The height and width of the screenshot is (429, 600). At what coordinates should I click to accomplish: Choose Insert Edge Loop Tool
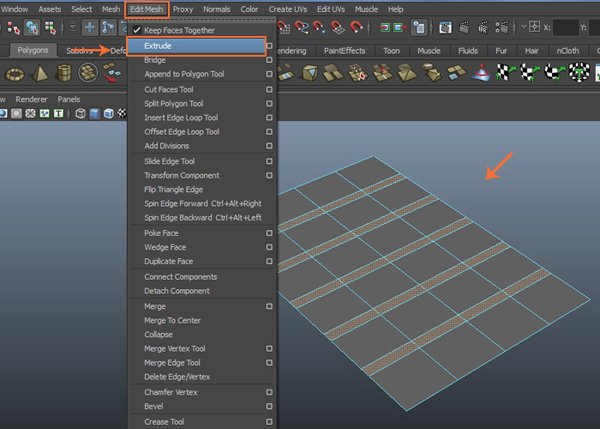click(x=181, y=118)
